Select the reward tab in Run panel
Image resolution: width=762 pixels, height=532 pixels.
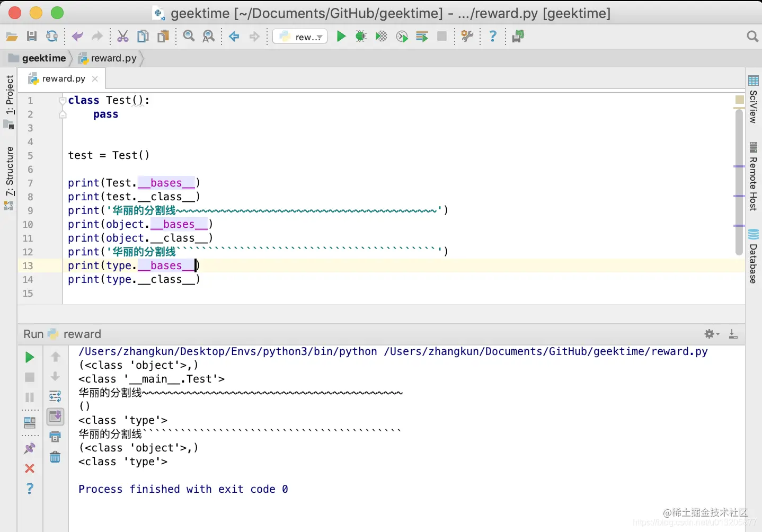(75, 334)
